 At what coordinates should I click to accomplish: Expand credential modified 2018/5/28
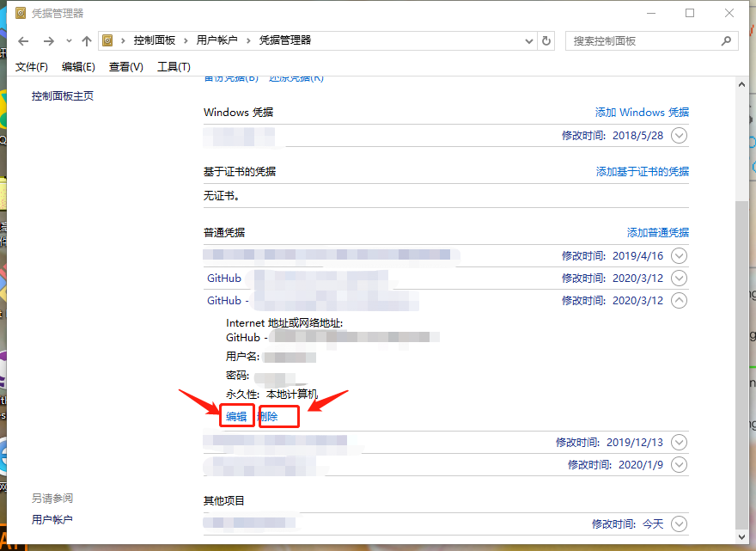point(679,136)
